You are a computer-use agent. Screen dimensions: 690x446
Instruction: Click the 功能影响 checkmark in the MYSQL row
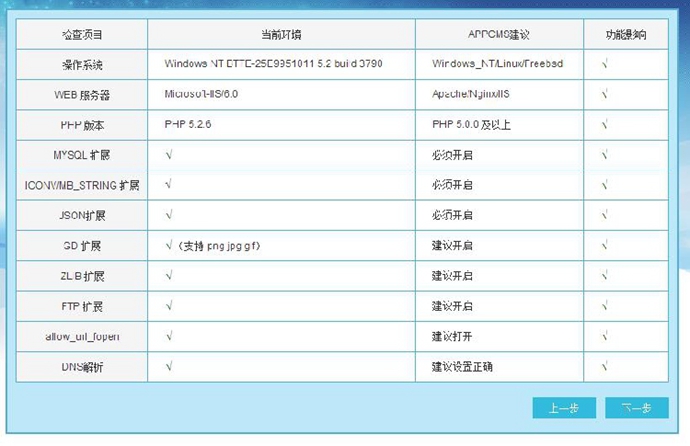605,154
